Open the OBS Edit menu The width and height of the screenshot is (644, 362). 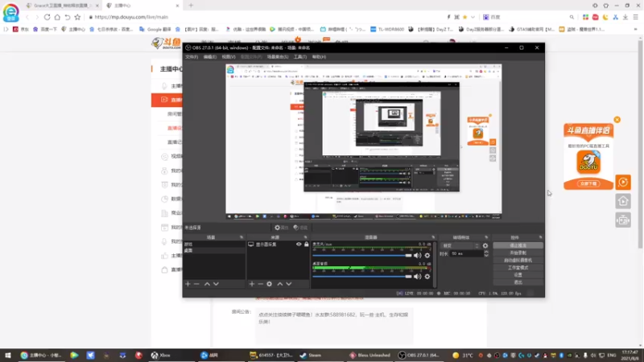click(x=210, y=57)
